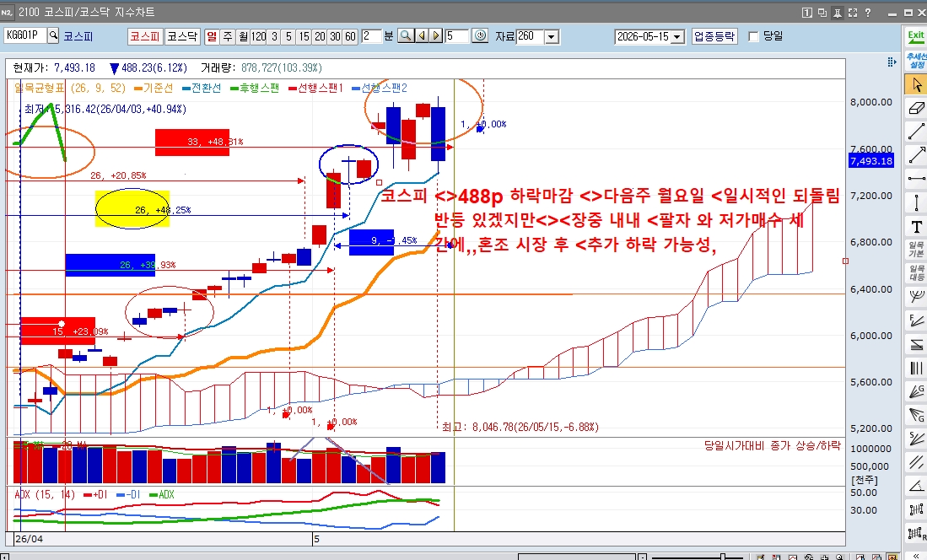Select the 주 weekly period toggle
The height and width of the screenshot is (560, 927).
coord(228,36)
